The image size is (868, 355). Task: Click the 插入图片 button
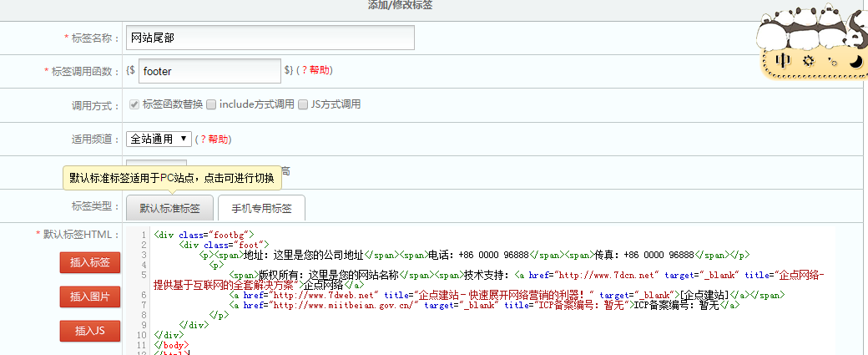pos(90,297)
